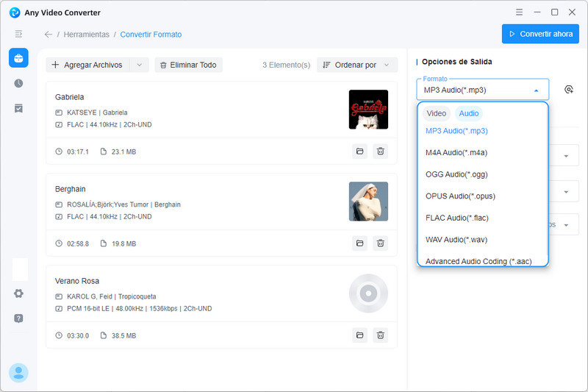Open the hamburger menu in title bar
Viewport: 588px width, 392px height.
click(519, 12)
